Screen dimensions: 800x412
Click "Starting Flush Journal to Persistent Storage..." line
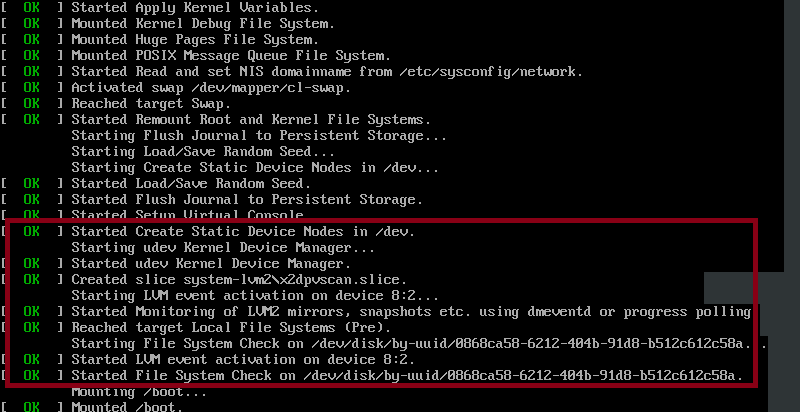coord(259,135)
